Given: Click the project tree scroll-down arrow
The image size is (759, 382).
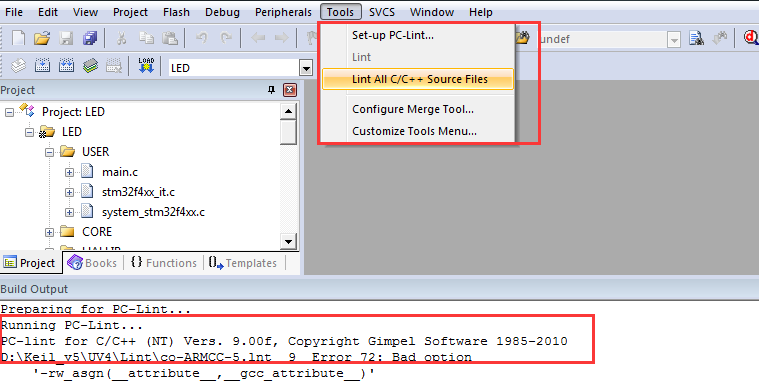Looking at the screenshot, I should click(288, 242).
